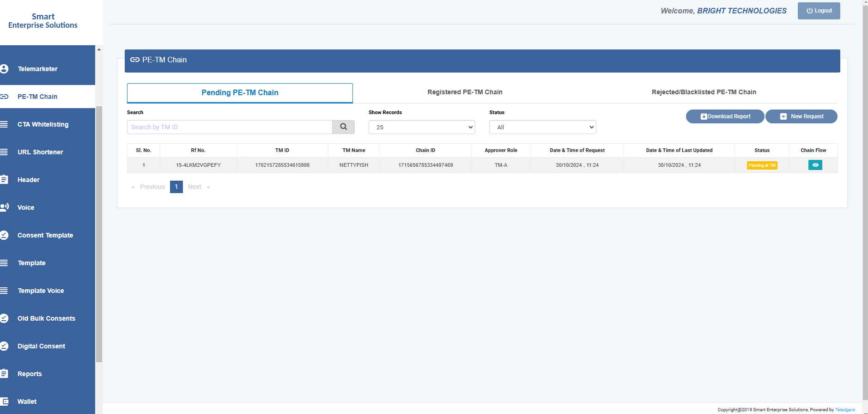The image size is (868, 414).
Task: Click the search magnifier icon button
Action: [x=343, y=127]
